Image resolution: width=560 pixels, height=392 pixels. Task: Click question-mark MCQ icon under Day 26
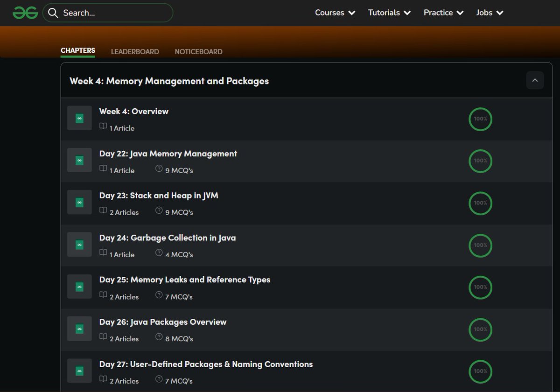159,337
